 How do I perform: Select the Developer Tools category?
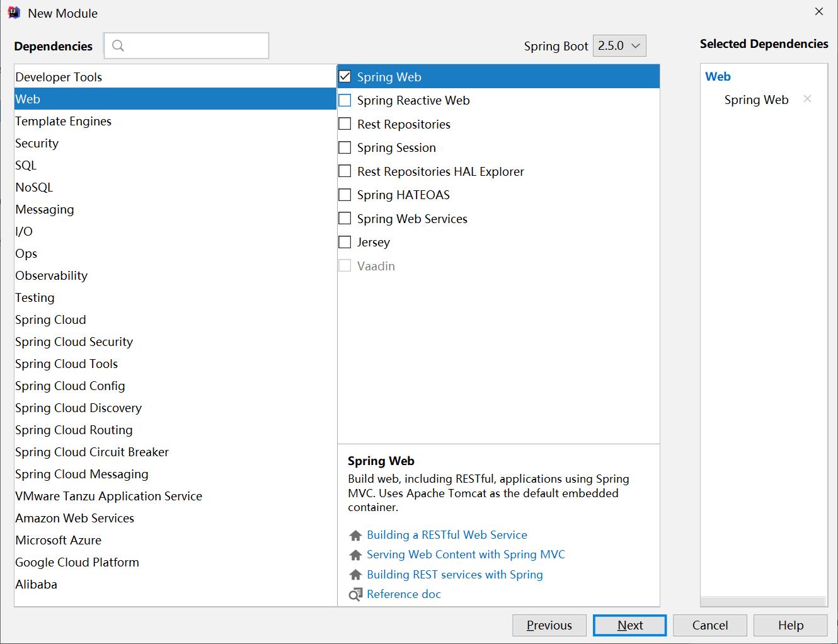point(175,77)
